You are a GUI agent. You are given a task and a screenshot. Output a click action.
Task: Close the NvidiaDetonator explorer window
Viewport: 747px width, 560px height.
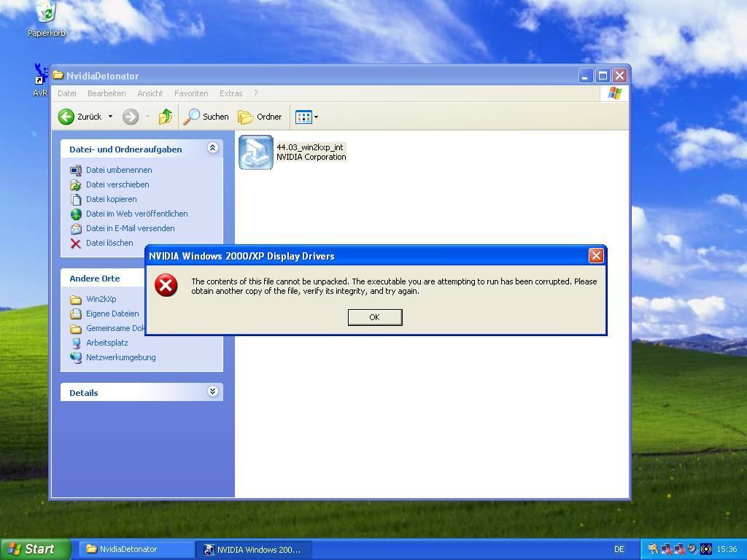[619, 75]
